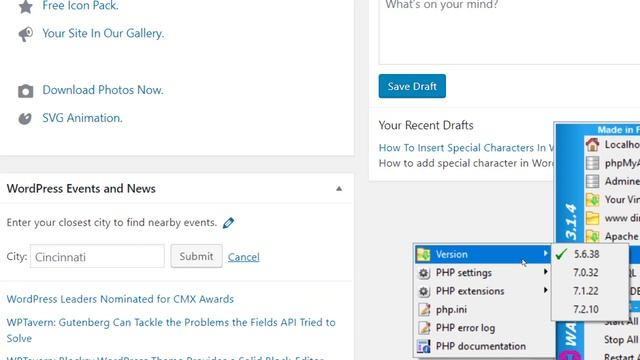Screen dimensions: 640x360
Task: Expand the PHP extensions submenu arrow
Action: [x=545, y=290]
